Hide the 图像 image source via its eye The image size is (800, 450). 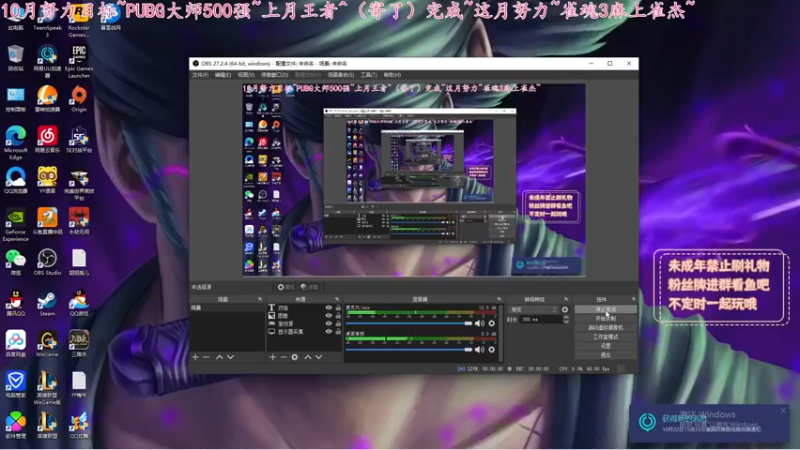click(x=329, y=315)
